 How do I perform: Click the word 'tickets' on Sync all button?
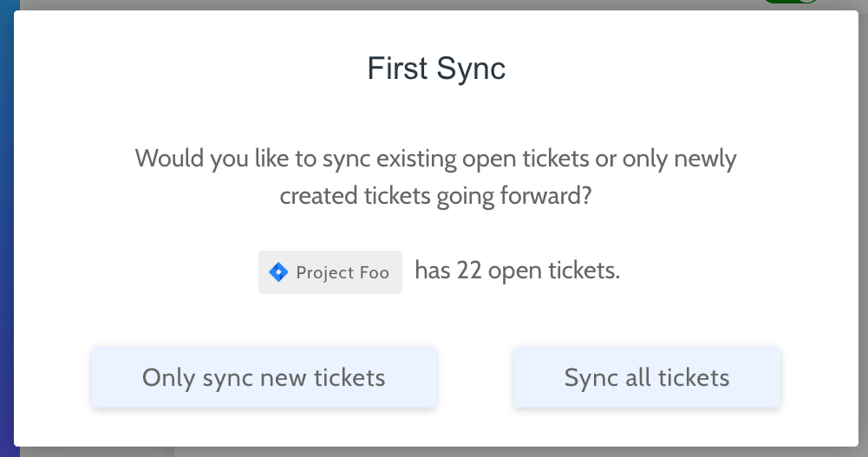tap(694, 378)
